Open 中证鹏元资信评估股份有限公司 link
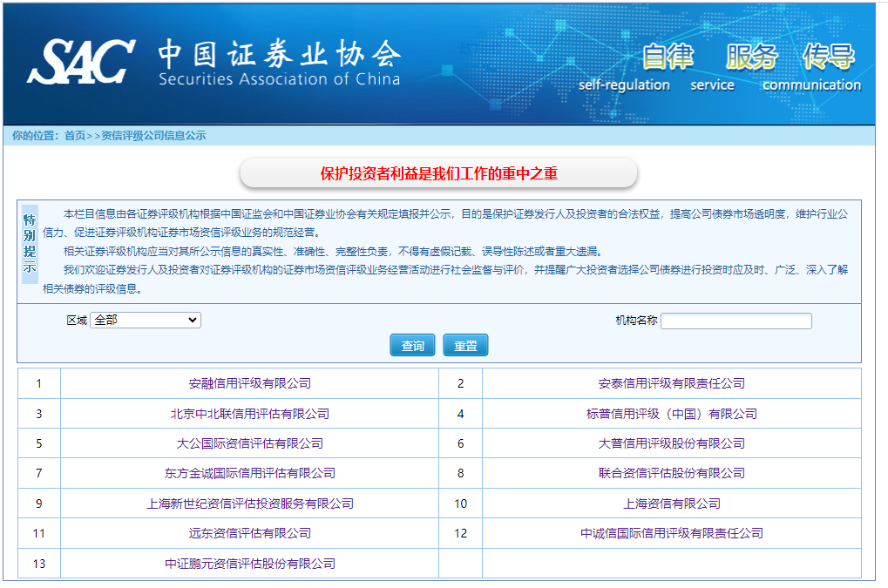 point(250,564)
